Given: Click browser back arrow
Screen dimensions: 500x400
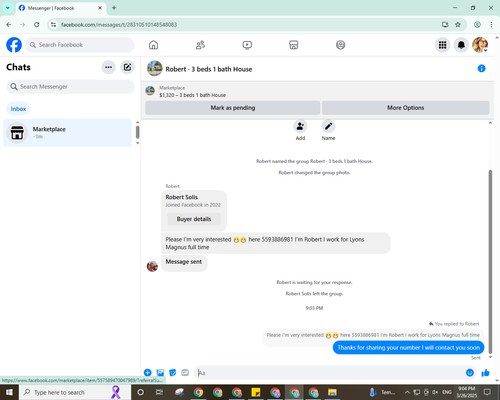Looking at the screenshot, I should coord(9,25).
